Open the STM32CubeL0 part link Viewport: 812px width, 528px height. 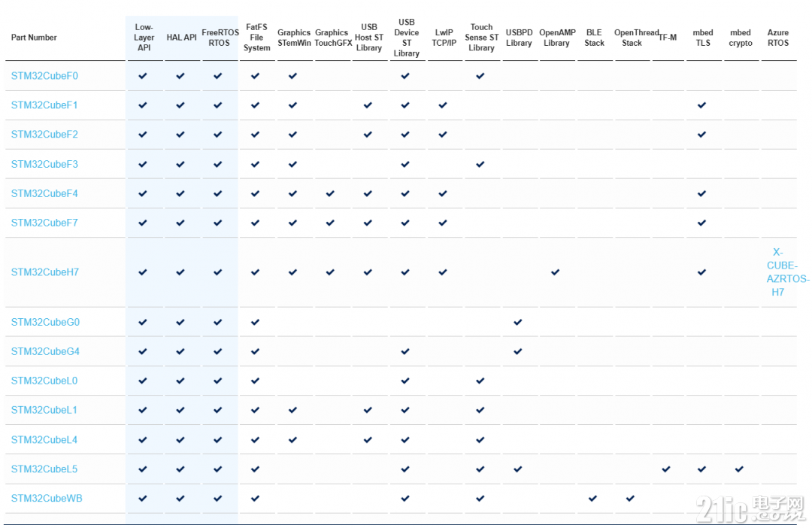(x=44, y=381)
